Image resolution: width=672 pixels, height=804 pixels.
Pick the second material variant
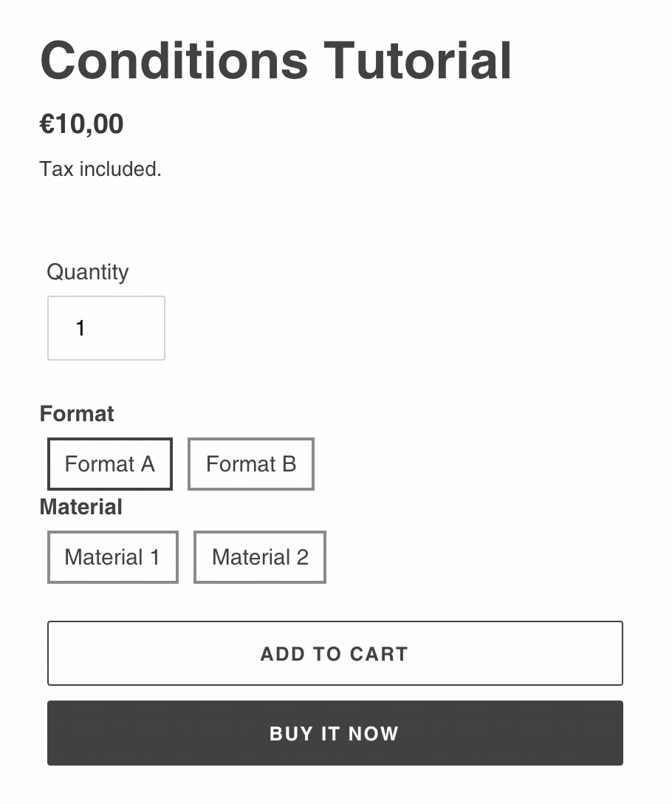click(x=259, y=557)
